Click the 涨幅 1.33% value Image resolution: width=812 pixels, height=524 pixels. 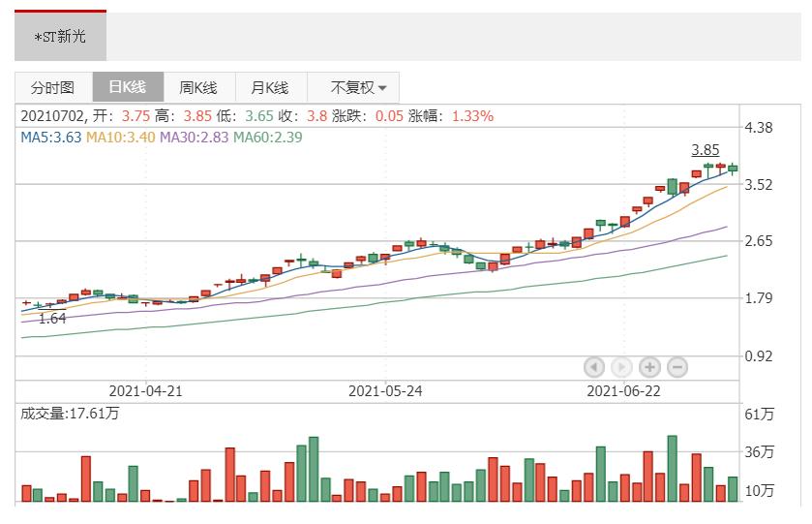pyautogui.click(x=473, y=115)
